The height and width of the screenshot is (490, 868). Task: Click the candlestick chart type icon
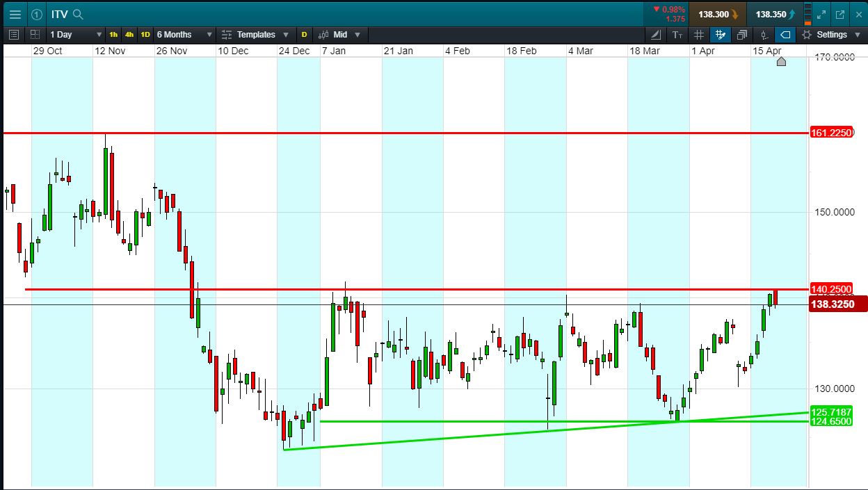pos(764,34)
